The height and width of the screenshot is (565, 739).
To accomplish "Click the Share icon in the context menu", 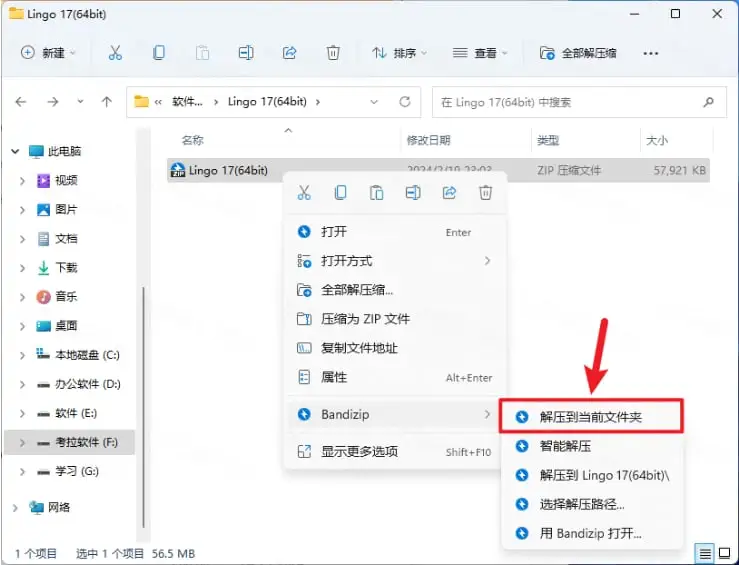I will 449,193.
